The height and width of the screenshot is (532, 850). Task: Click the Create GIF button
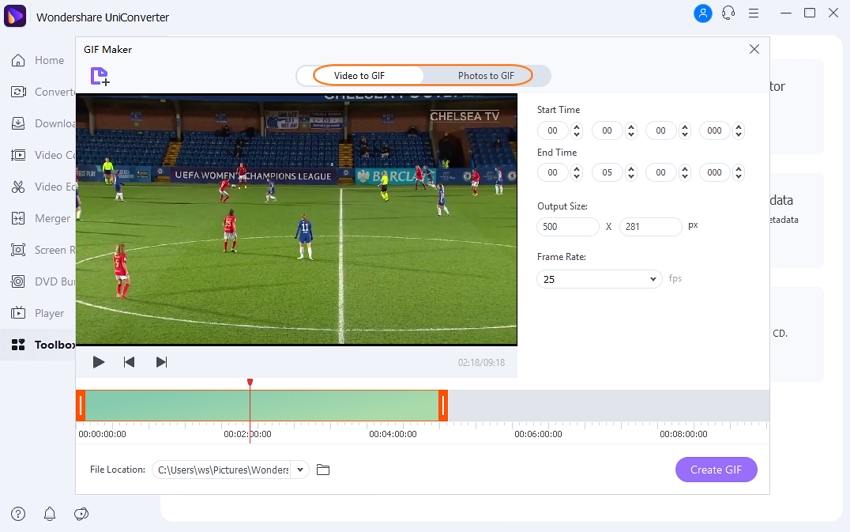716,470
